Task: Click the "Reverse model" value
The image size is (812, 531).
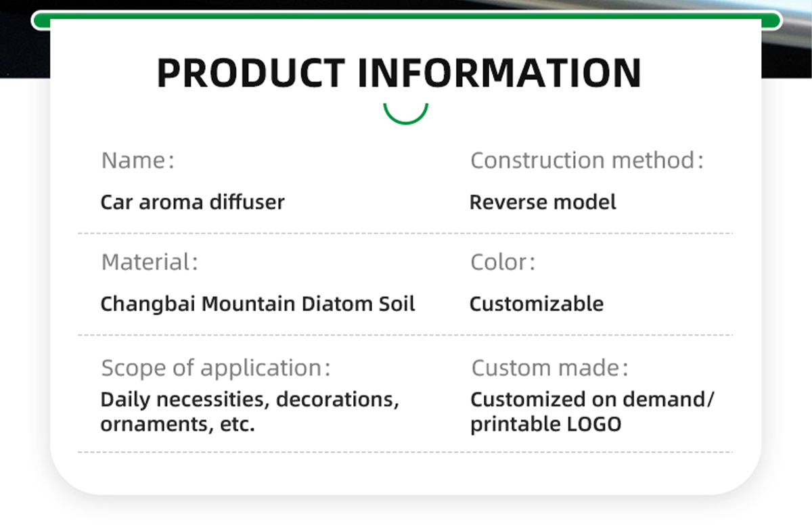Action: (543, 202)
